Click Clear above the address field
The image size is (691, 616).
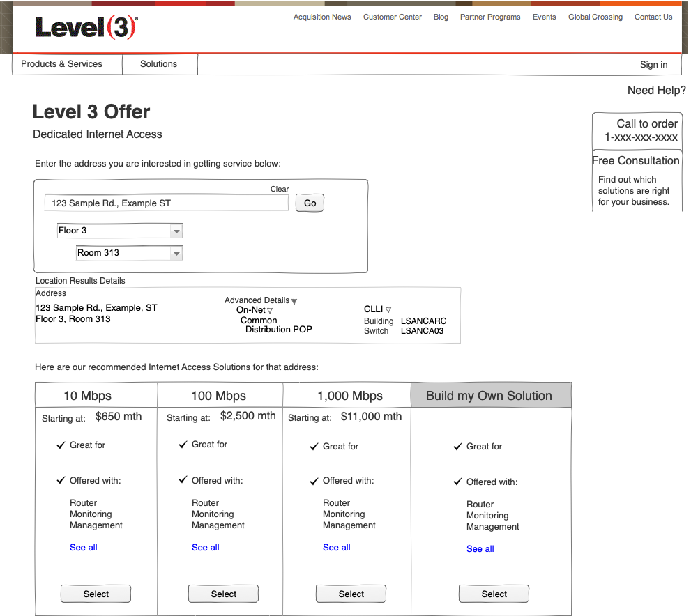click(279, 189)
